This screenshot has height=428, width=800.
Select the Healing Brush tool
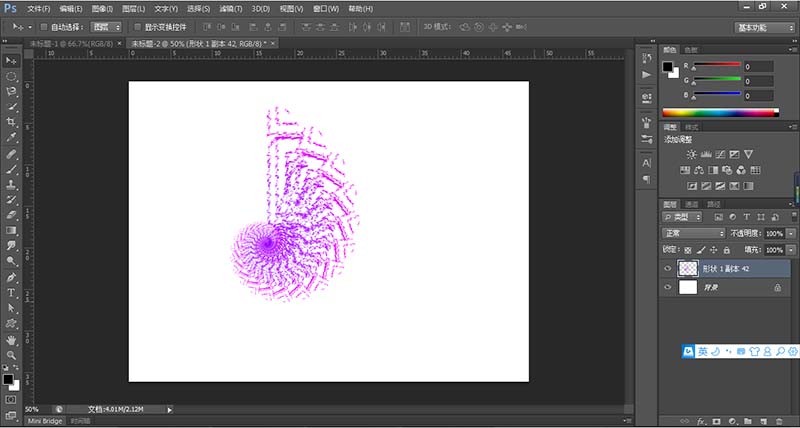(x=11, y=154)
